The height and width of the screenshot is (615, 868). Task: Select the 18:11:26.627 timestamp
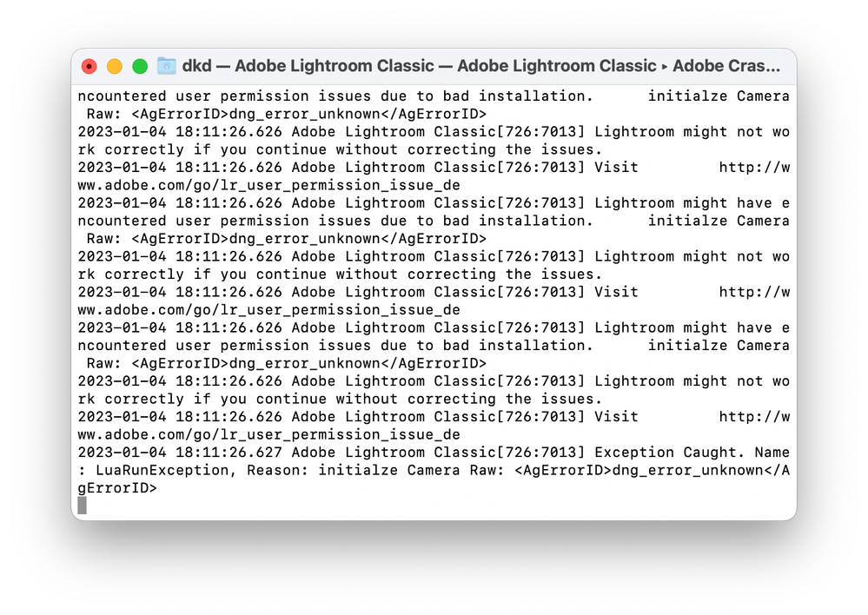229,453
